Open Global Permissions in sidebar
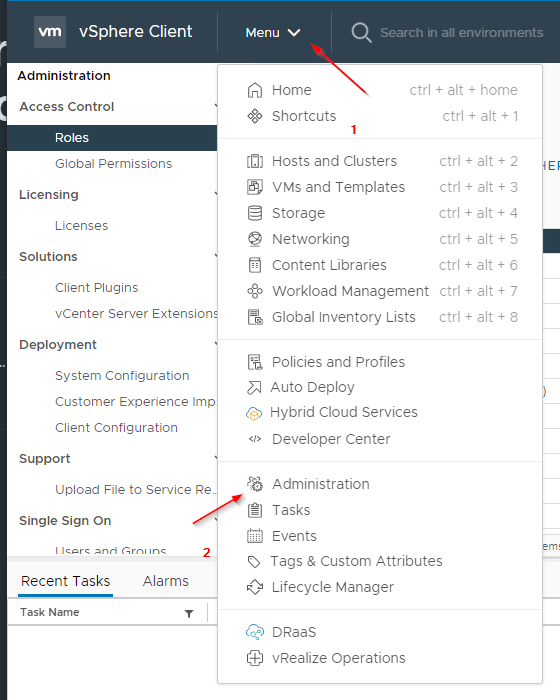Screen dimensions: 560x700 113,164
